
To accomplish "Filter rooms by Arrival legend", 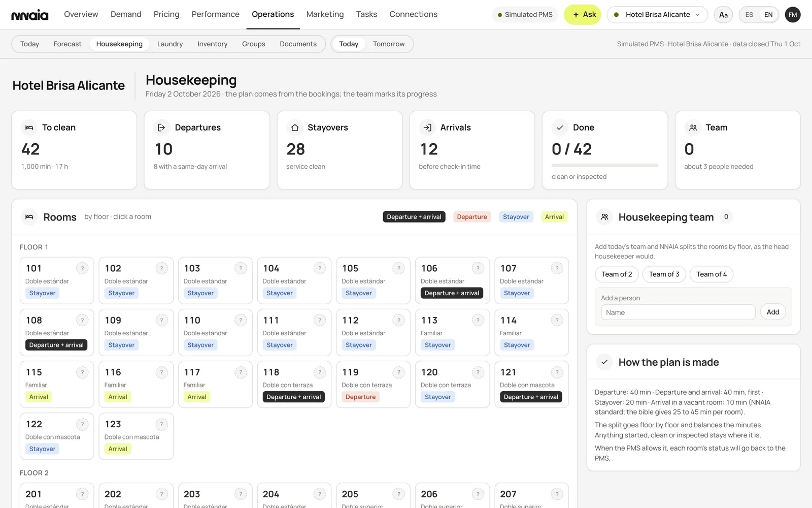I will pos(554,217).
